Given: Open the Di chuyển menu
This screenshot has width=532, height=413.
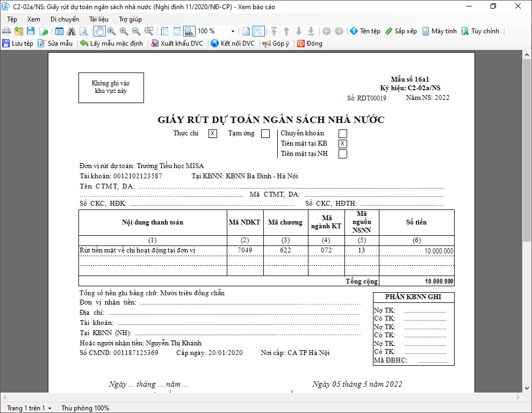Looking at the screenshot, I should [x=64, y=19].
